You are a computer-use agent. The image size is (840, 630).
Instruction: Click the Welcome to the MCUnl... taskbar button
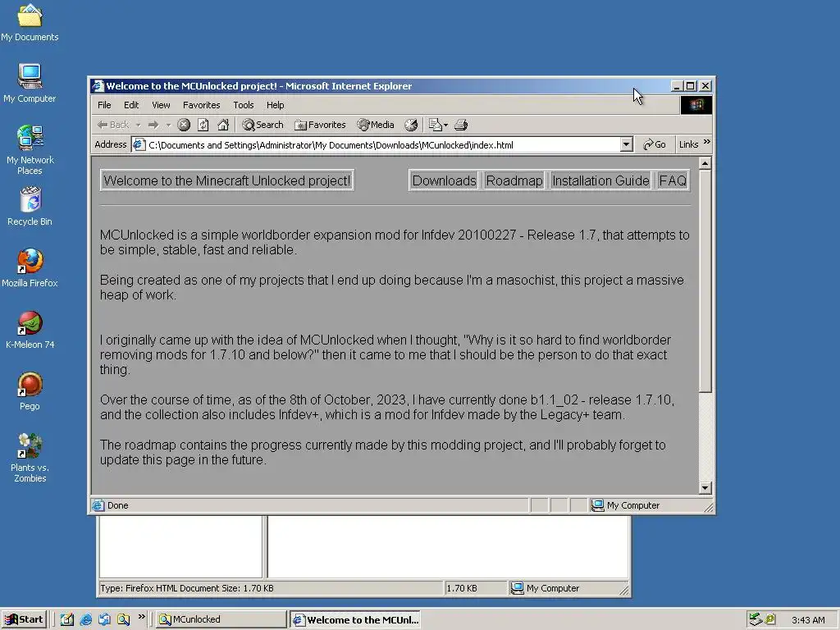click(x=356, y=619)
